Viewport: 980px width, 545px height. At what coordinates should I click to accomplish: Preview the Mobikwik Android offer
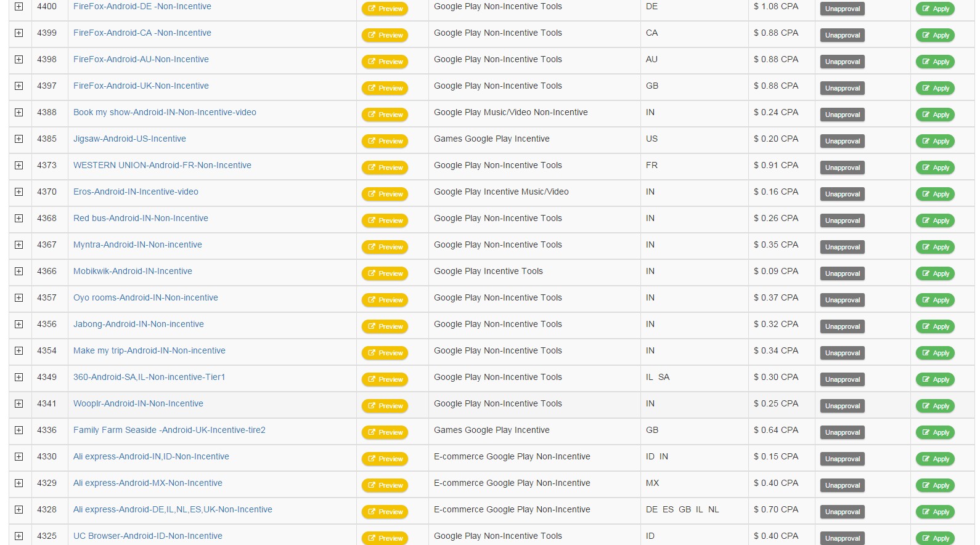pos(385,273)
